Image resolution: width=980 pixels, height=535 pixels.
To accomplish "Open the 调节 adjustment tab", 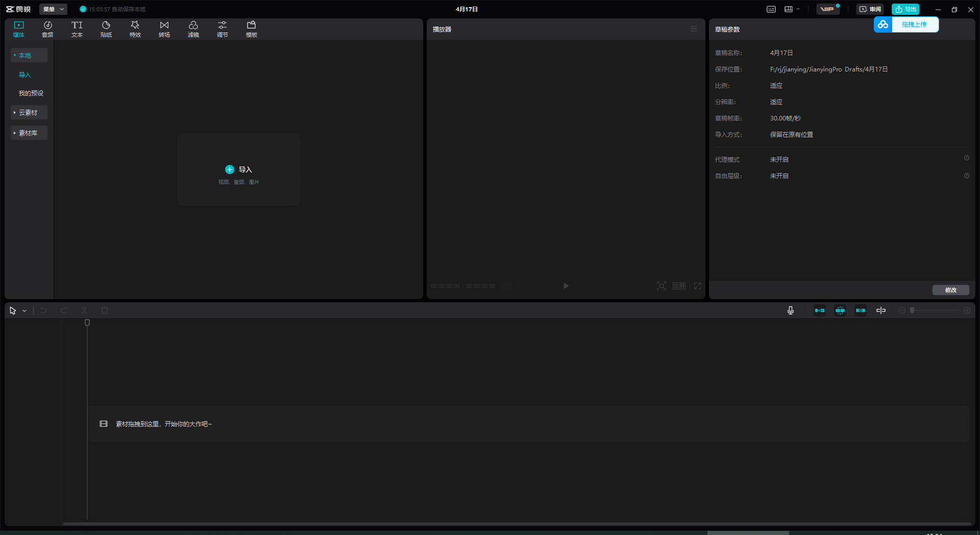I will click(223, 29).
